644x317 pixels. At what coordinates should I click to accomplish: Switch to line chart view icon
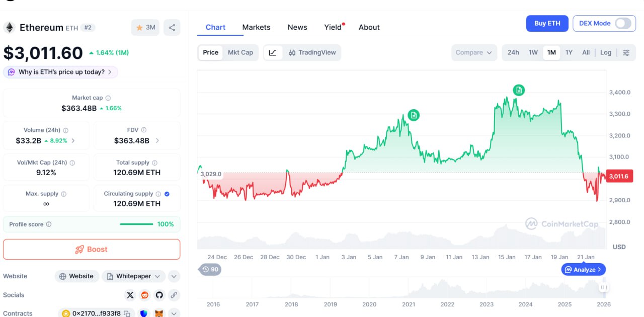point(272,52)
